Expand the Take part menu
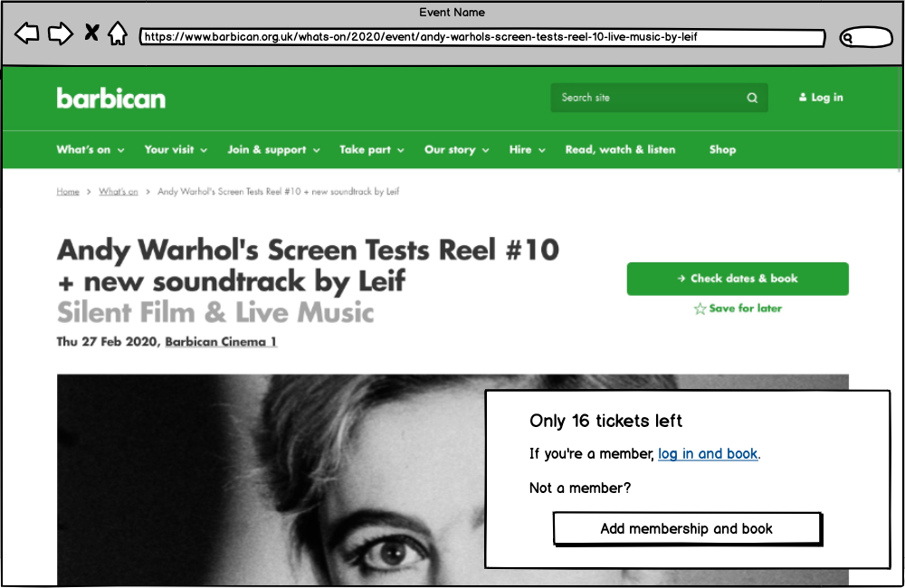This screenshot has width=905, height=588. (371, 150)
